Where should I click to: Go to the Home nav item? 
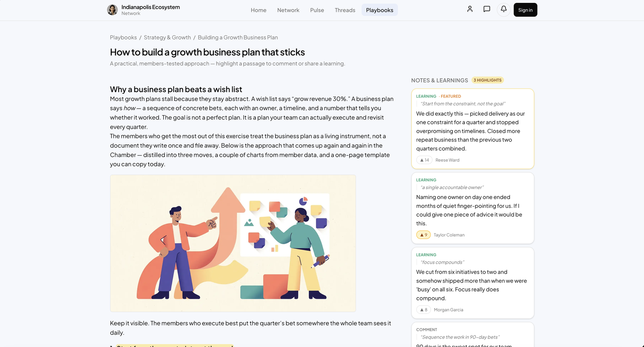[x=258, y=10]
